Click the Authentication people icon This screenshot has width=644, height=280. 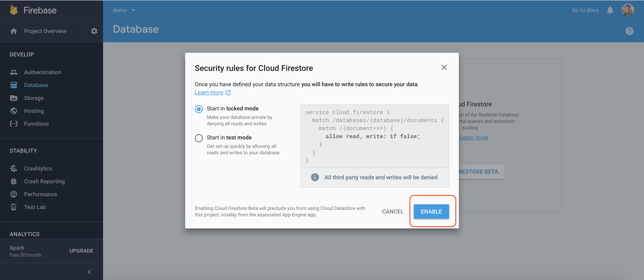point(14,72)
